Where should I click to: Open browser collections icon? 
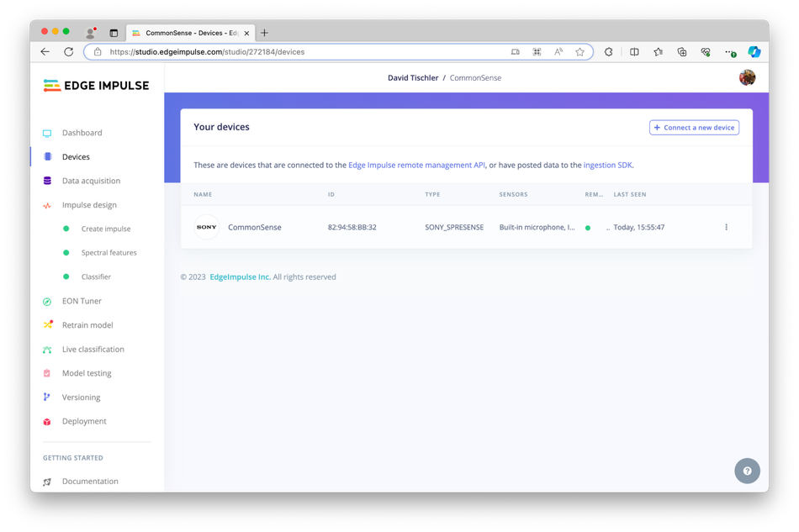pos(682,52)
